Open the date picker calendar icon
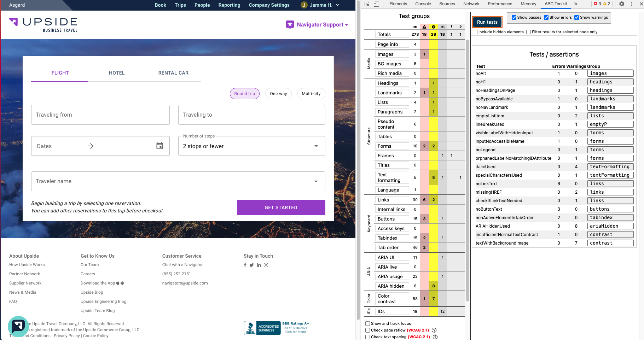 pos(160,146)
